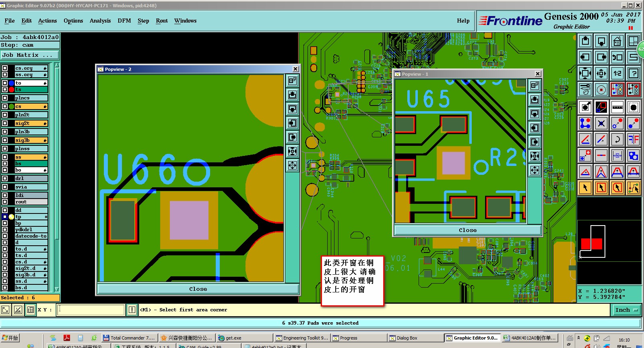Toggle checkbox for plncs layer
Image resolution: width=644 pixels, height=348 pixels.
tap(5, 98)
